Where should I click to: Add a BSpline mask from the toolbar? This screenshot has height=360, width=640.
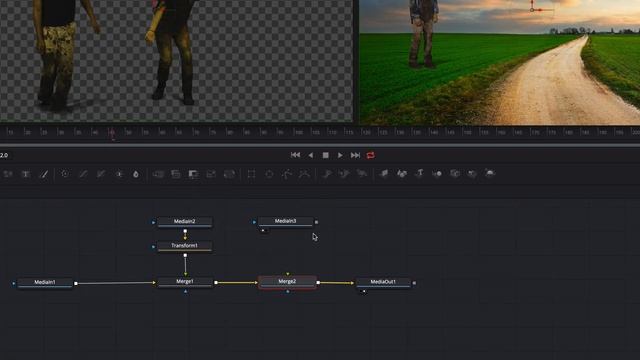(x=304, y=174)
